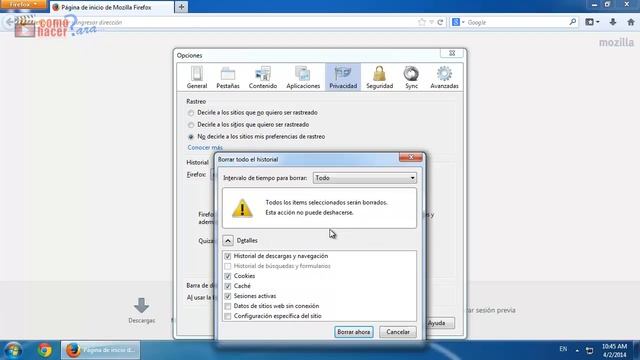
Task: Click the Firefox taskbar button
Action: click(x=100, y=350)
